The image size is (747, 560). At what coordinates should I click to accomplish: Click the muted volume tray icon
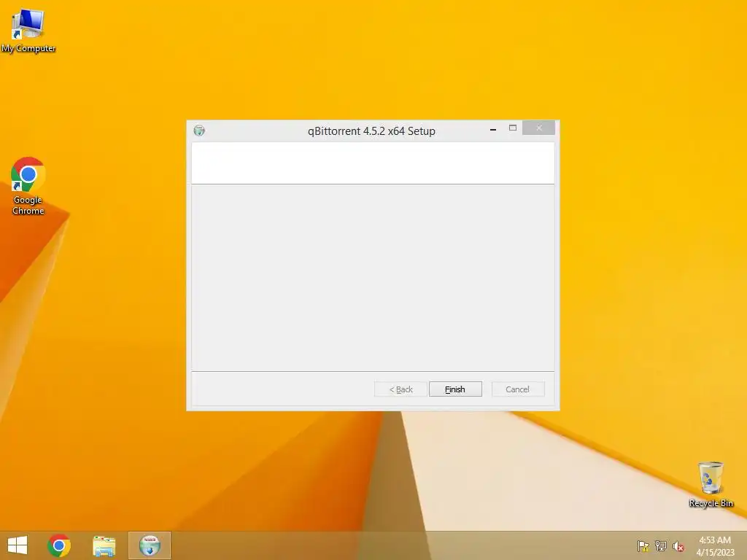pos(678,546)
